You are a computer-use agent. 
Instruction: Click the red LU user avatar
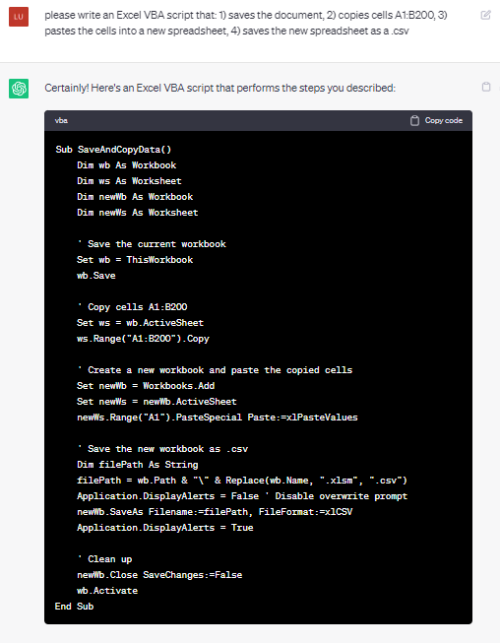[19, 17]
